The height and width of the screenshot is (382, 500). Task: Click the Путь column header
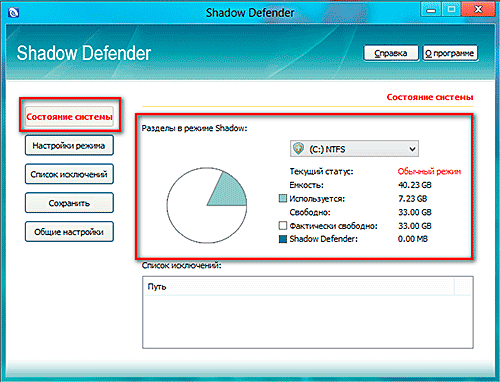click(300, 286)
